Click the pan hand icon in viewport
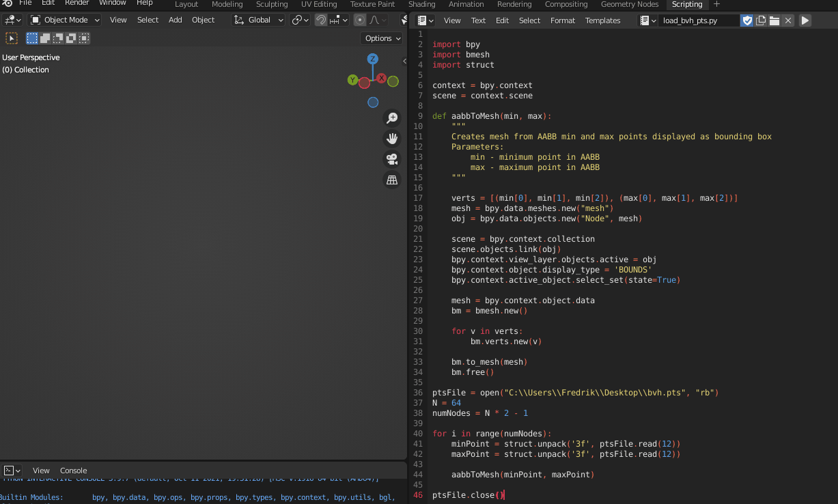The height and width of the screenshot is (504, 838). [392, 139]
